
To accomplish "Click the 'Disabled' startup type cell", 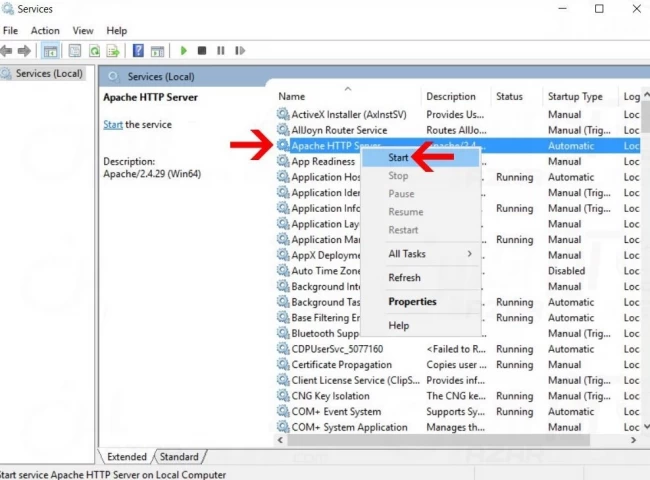I will 567,271.
